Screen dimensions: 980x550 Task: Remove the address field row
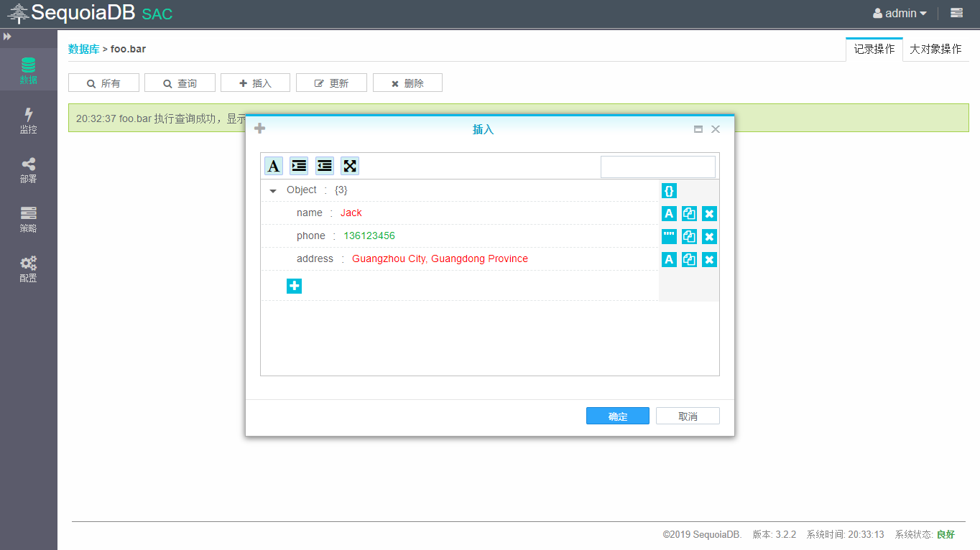pos(709,259)
